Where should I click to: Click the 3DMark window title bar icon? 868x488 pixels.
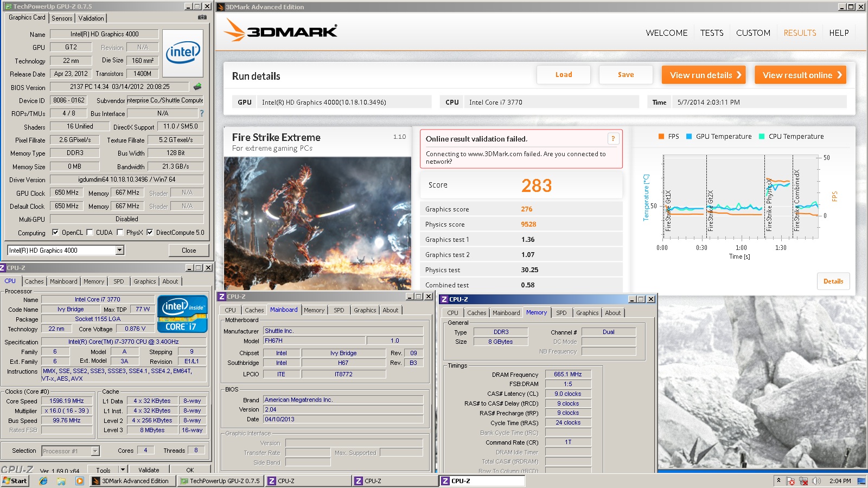220,7
